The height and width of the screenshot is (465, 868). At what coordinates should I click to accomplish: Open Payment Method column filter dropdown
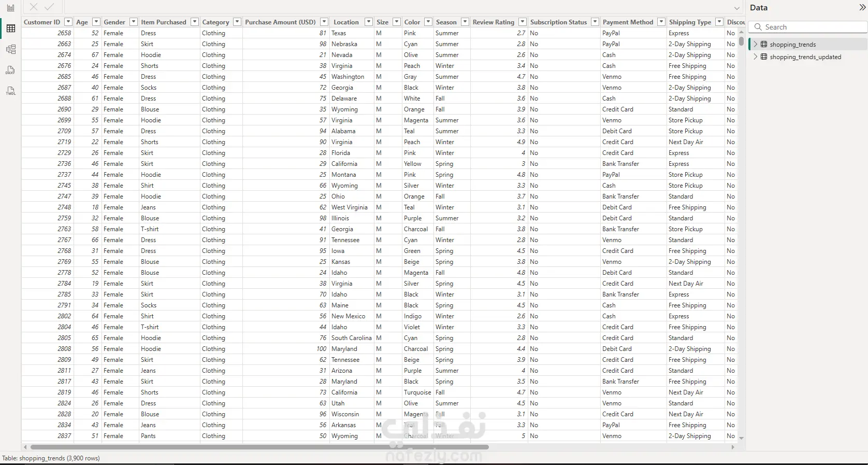coord(661,22)
